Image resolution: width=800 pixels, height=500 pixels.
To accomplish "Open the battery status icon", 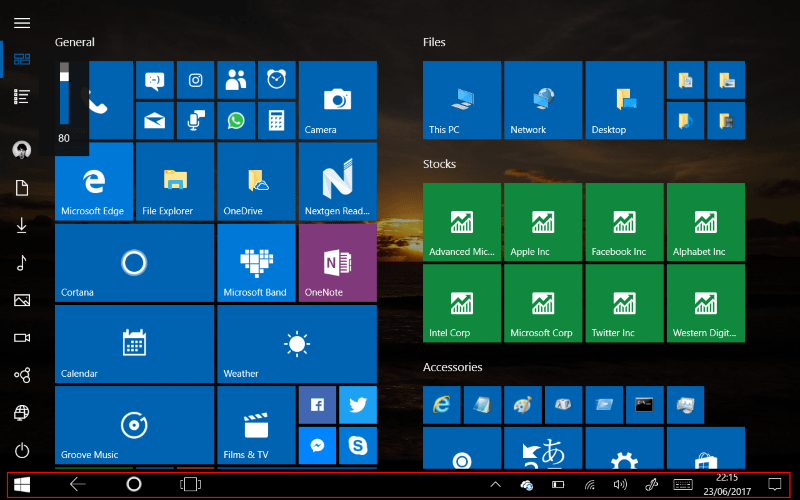I will click(x=558, y=484).
